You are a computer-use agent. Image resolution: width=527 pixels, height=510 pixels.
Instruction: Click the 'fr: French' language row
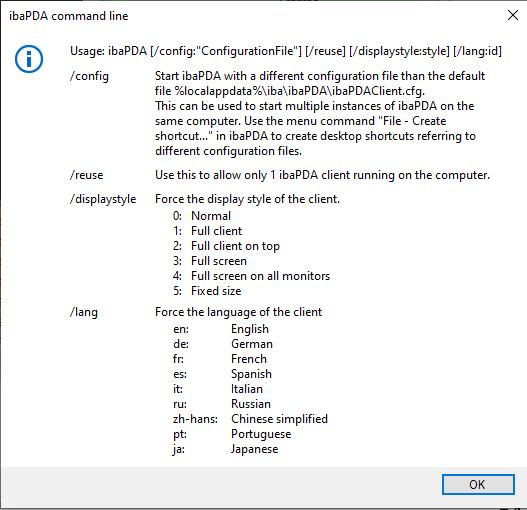point(220,359)
